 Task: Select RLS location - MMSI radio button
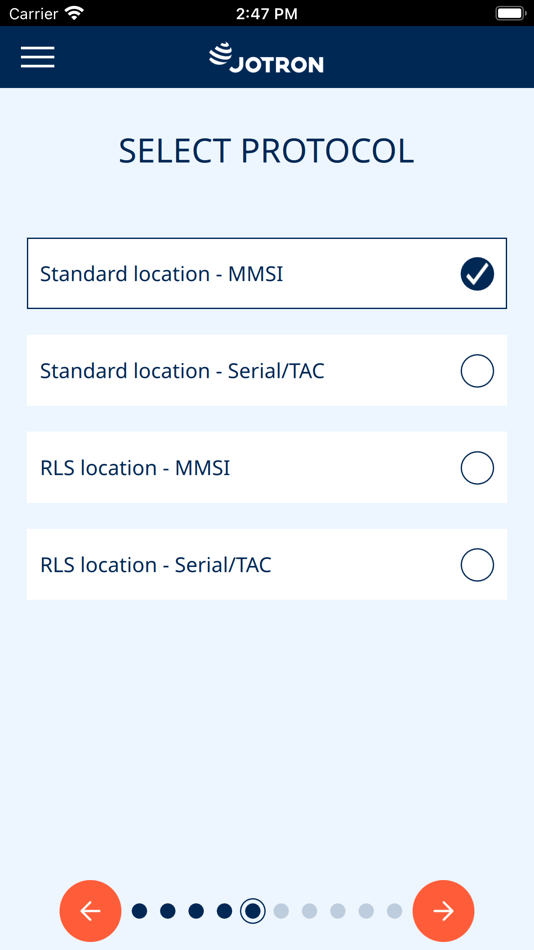pyautogui.click(x=477, y=468)
